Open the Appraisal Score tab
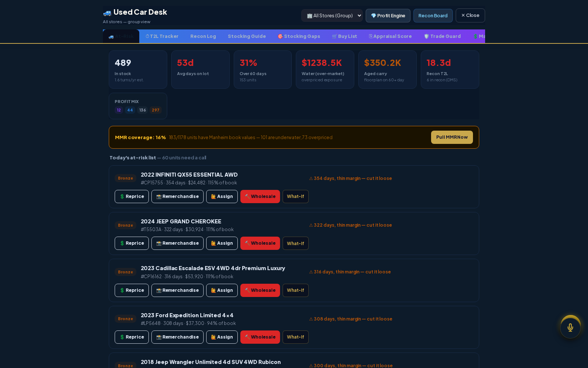 390,36
